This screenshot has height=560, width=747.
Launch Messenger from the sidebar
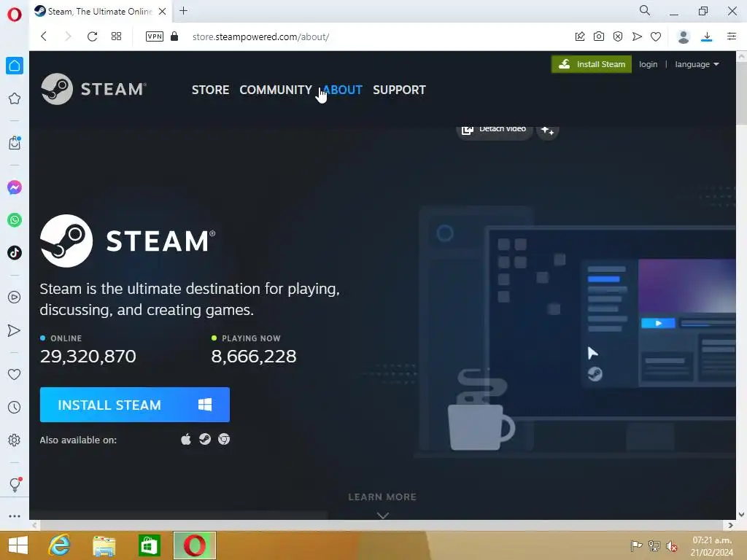15,187
